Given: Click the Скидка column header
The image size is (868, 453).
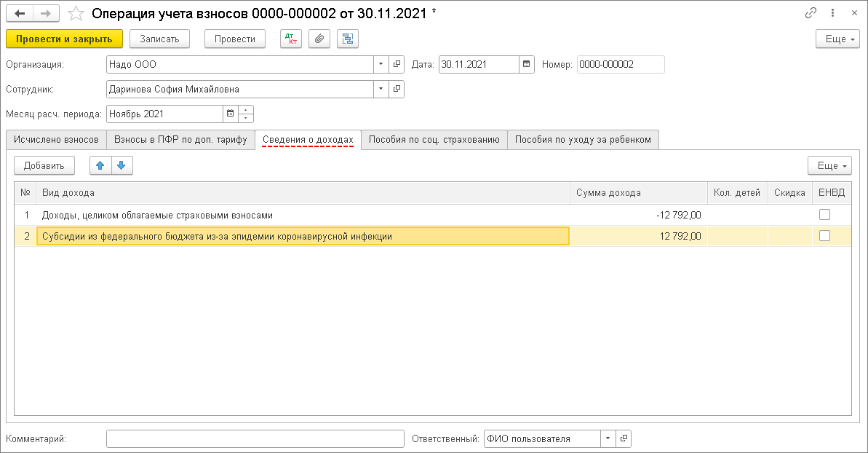Looking at the screenshot, I should (x=790, y=193).
